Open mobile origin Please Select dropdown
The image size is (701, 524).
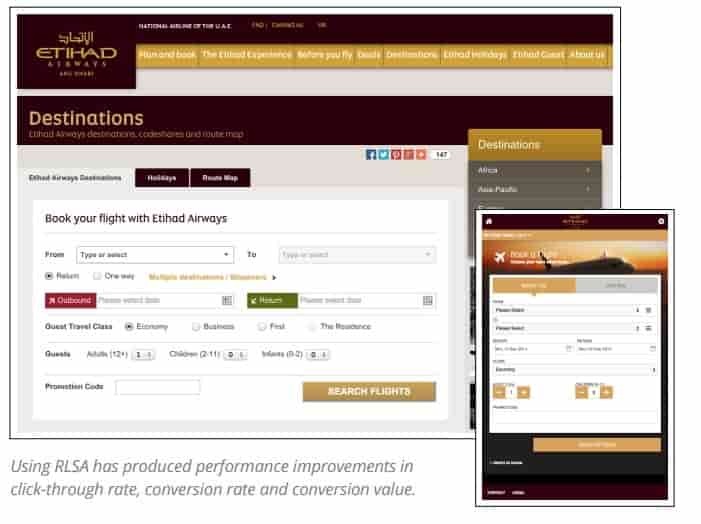[x=574, y=310]
